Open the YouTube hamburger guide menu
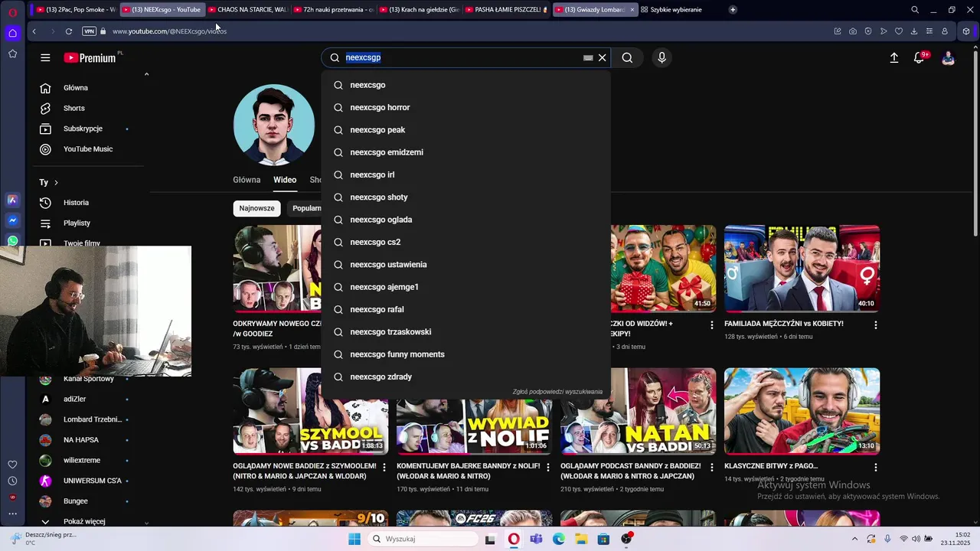 point(45,57)
